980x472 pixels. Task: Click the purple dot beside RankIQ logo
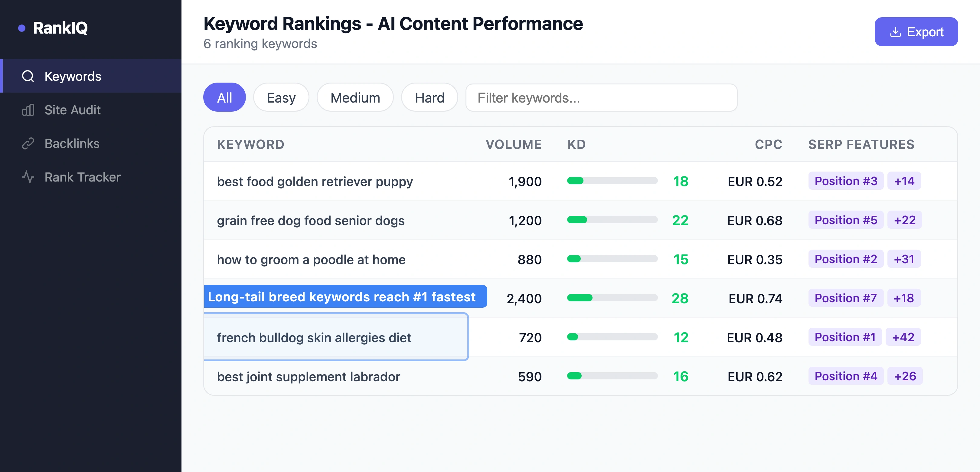pos(22,28)
